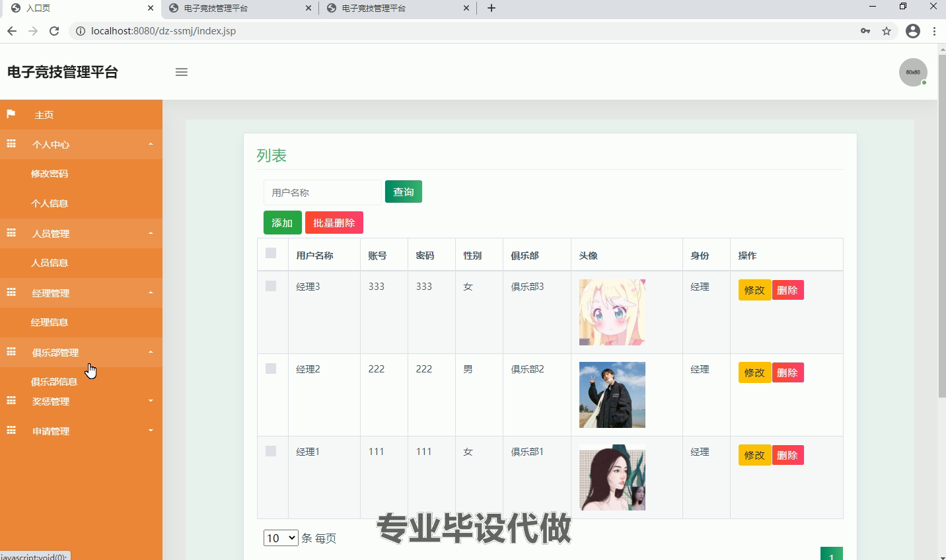This screenshot has width=946, height=560.
Task: Click 修改 for 经理1
Action: coord(754,455)
